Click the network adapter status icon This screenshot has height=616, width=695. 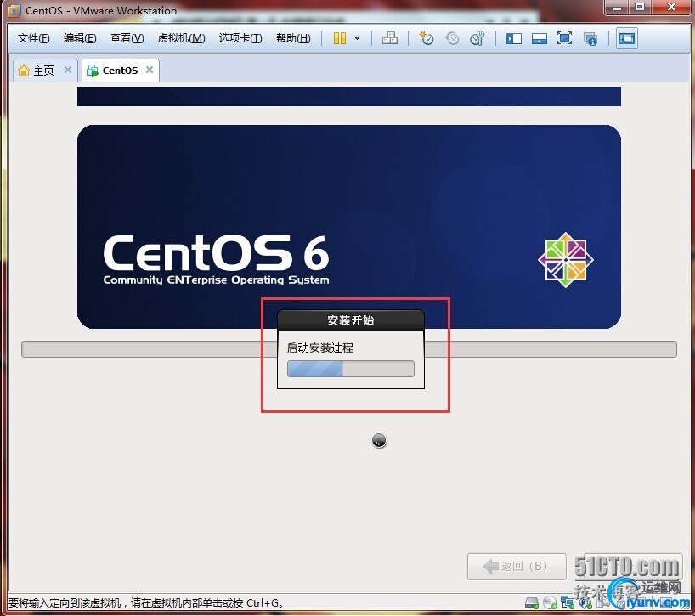[x=568, y=602]
